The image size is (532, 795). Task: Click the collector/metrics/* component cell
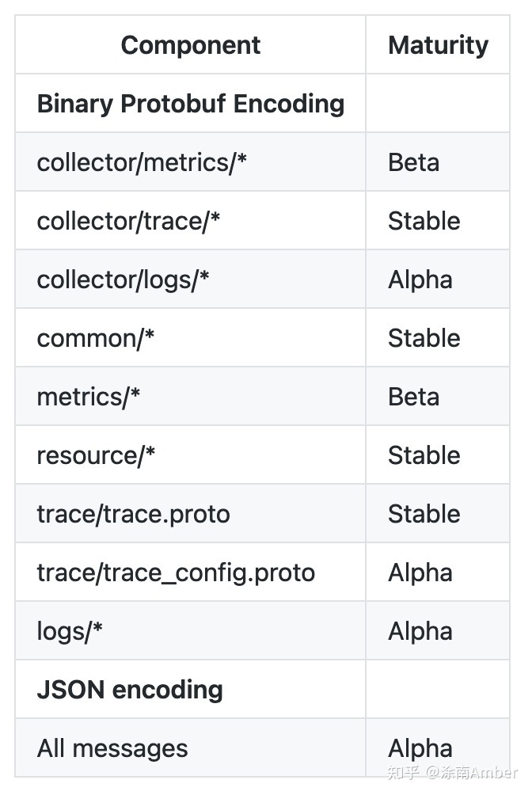(142, 162)
